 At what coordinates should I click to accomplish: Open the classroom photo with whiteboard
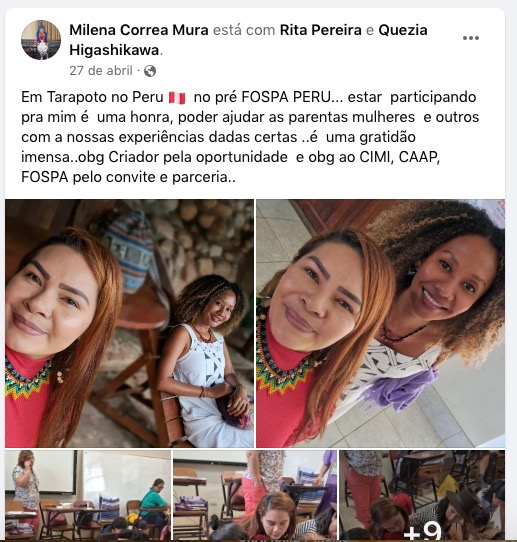[88, 495]
